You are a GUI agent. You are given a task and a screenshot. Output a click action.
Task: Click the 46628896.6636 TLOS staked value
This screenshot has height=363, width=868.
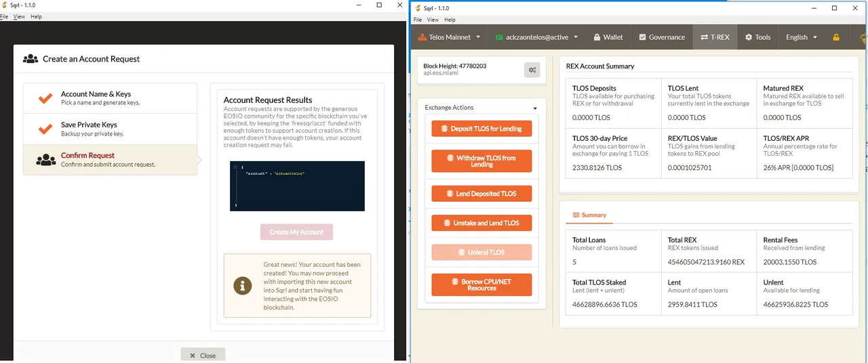(605, 305)
